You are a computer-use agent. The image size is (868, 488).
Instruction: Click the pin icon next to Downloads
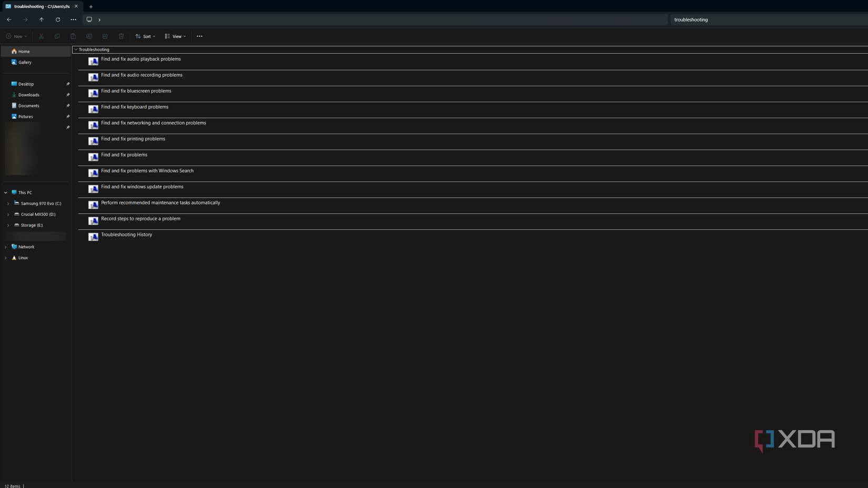68,95
